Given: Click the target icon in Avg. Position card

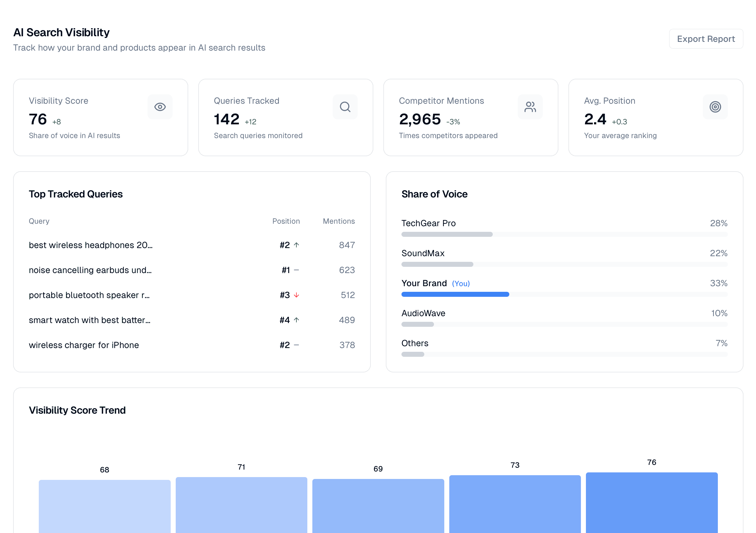Looking at the screenshot, I should [x=715, y=107].
